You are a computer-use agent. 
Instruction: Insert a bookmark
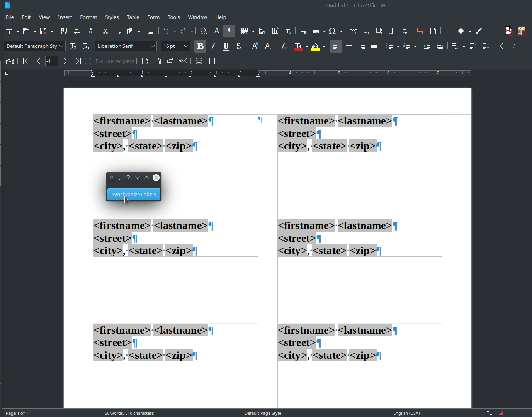pos(391,31)
